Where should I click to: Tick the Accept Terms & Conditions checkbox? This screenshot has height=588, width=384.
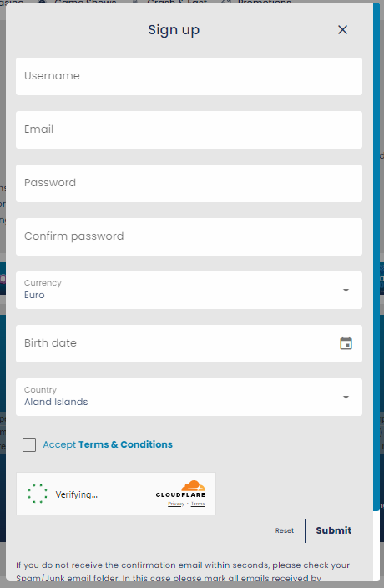[x=29, y=445]
